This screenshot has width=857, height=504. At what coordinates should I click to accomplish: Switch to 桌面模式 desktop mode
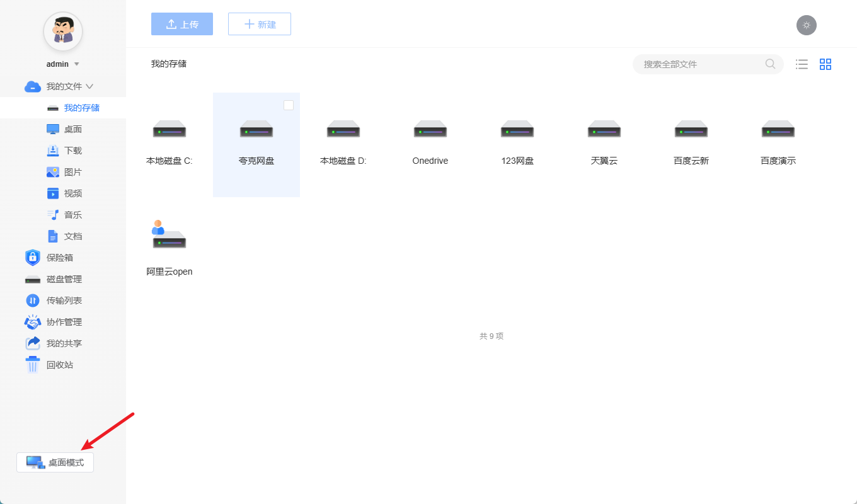(x=55, y=462)
